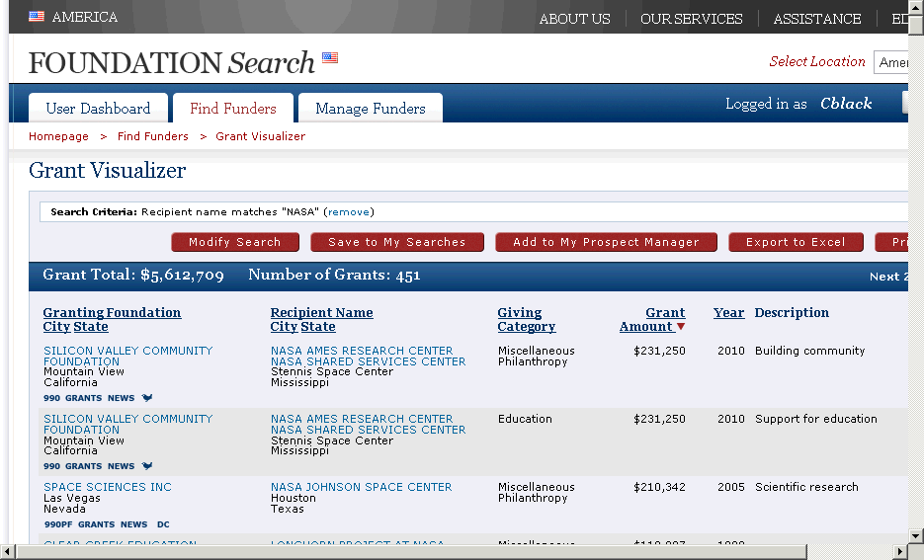This screenshot has height=560, width=924.
Task: Go to Homepage breadcrumb link
Action: tap(58, 136)
